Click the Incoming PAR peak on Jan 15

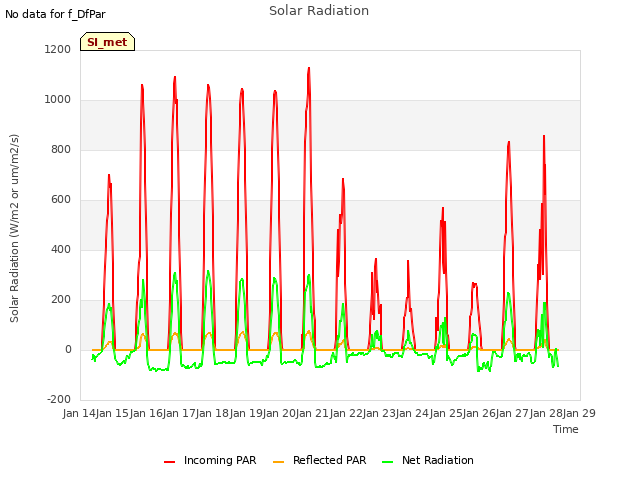pyautogui.click(x=109, y=175)
